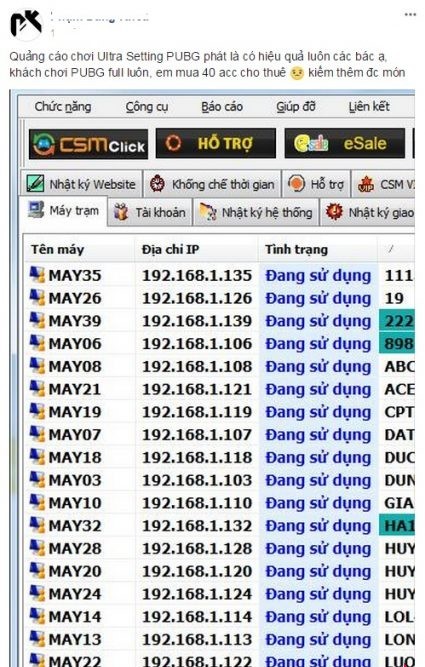
Task: Click the computer icon beside MAY03
Action: pos(37,479)
